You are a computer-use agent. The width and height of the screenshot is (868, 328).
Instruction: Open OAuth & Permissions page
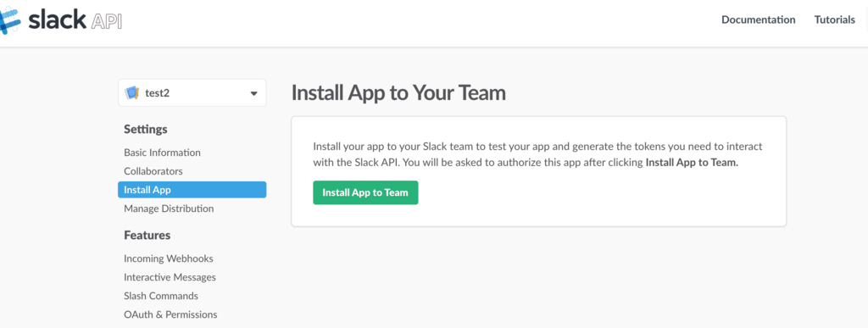click(170, 314)
